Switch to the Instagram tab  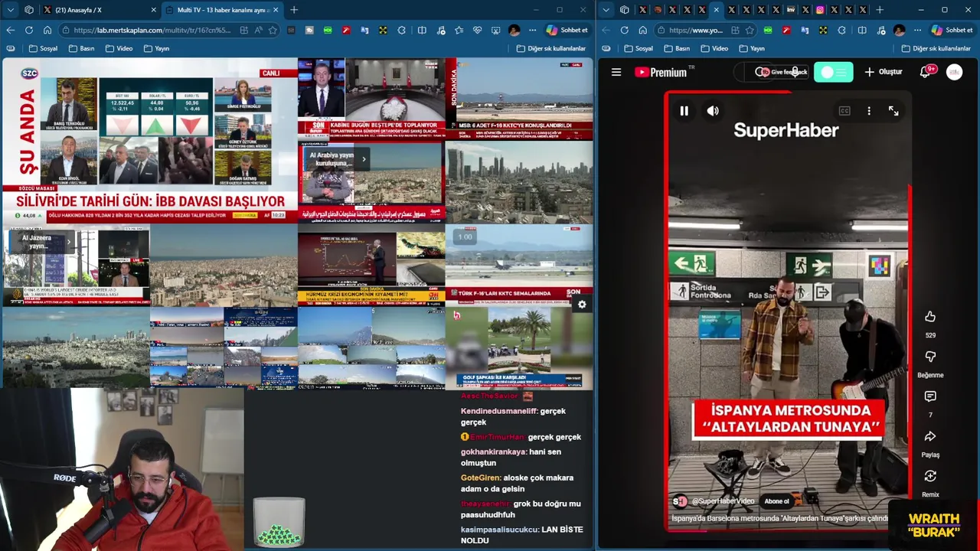pyautogui.click(x=820, y=10)
